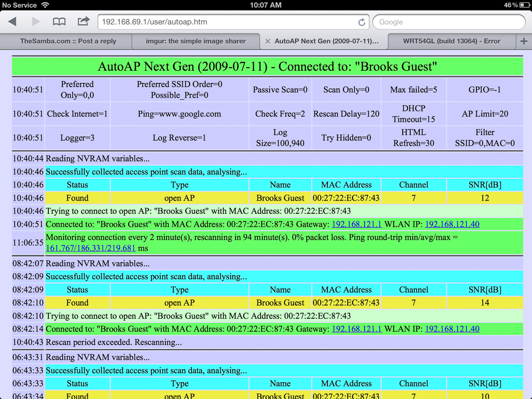Switch to imgur simple image sharer tab
Viewport: 532px width, 399px height.
pos(196,41)
